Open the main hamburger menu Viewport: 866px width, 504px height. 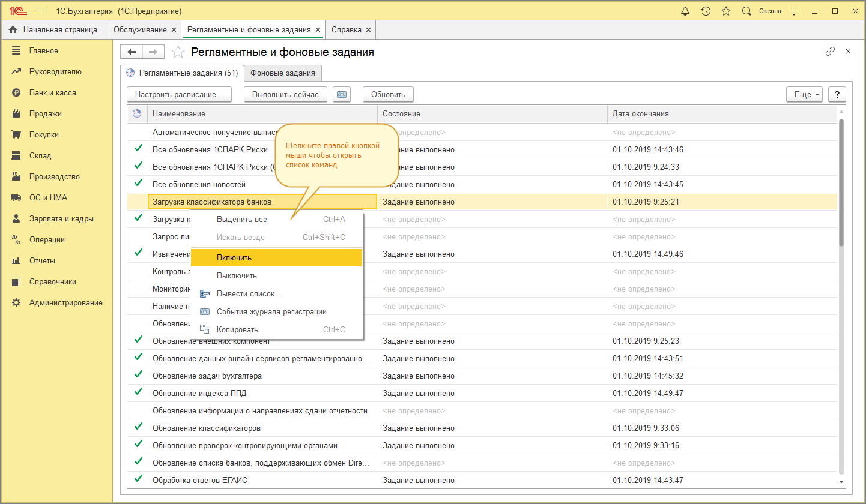point(40,11)
